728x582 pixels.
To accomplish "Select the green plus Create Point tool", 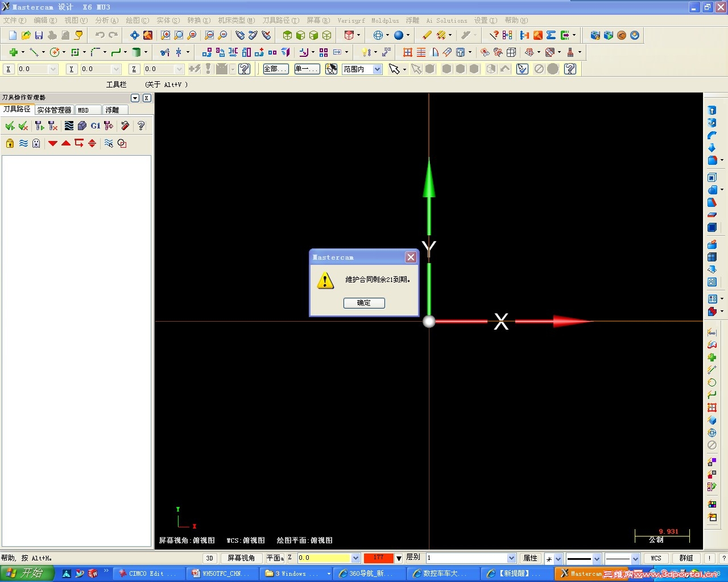I will pos(13,52).
